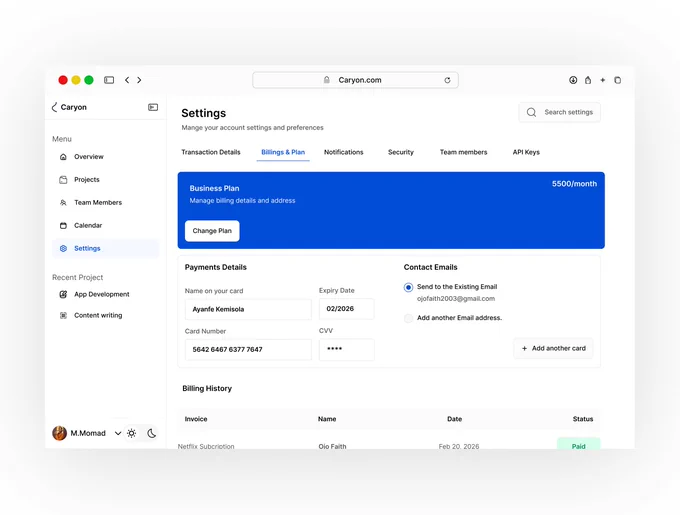This screenshot has width=680, height=515.
Task: Open Billings & Plan tab
Action: (283, 152)
